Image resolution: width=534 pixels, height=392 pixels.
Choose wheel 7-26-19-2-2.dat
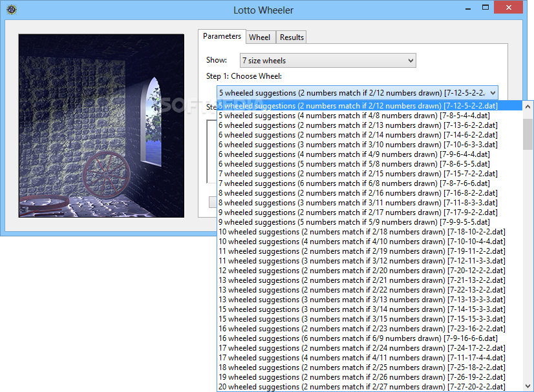(x=369, y=377)
